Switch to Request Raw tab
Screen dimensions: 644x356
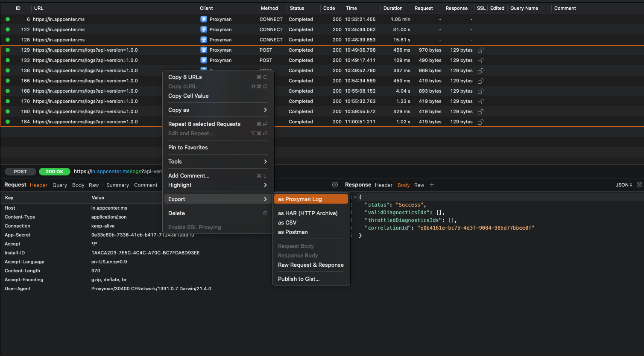(x=94, y=185)
